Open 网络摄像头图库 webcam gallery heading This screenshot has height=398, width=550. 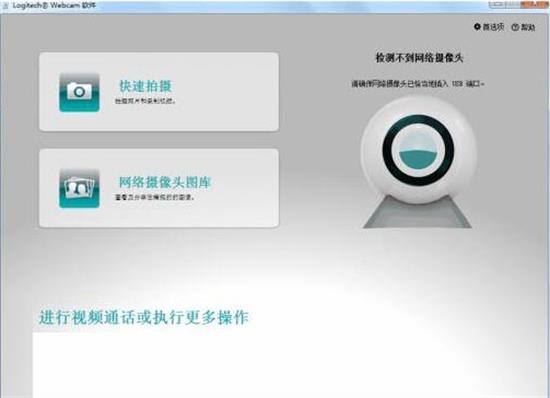pos(165,182)
